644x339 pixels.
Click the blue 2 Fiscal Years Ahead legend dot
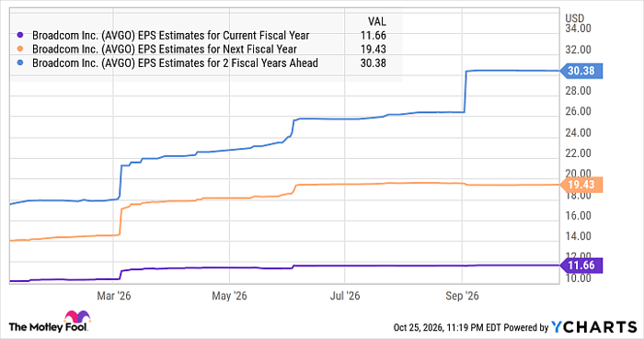coord(20,63)
